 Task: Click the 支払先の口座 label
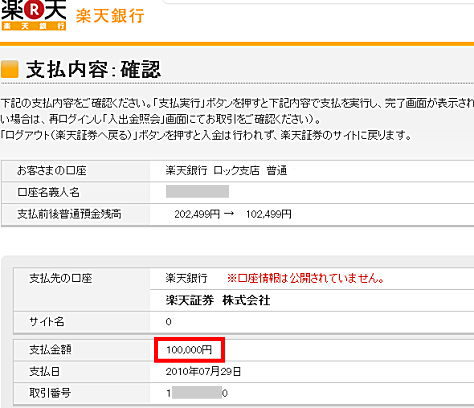coord(60,278)
